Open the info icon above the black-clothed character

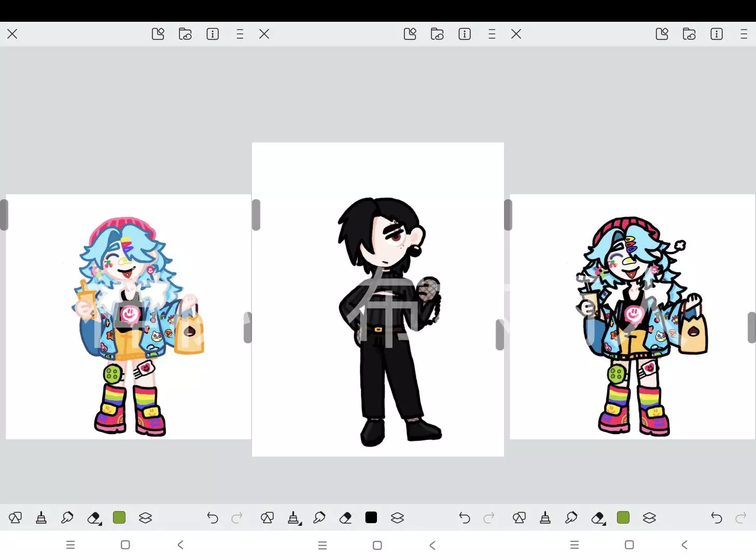coord(465,34)
